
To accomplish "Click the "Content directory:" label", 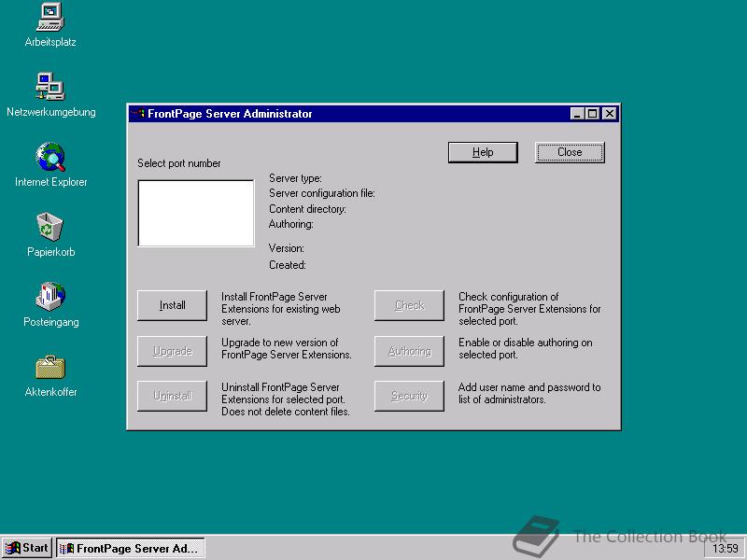I will pyautogui.click(x=308, y=209).
